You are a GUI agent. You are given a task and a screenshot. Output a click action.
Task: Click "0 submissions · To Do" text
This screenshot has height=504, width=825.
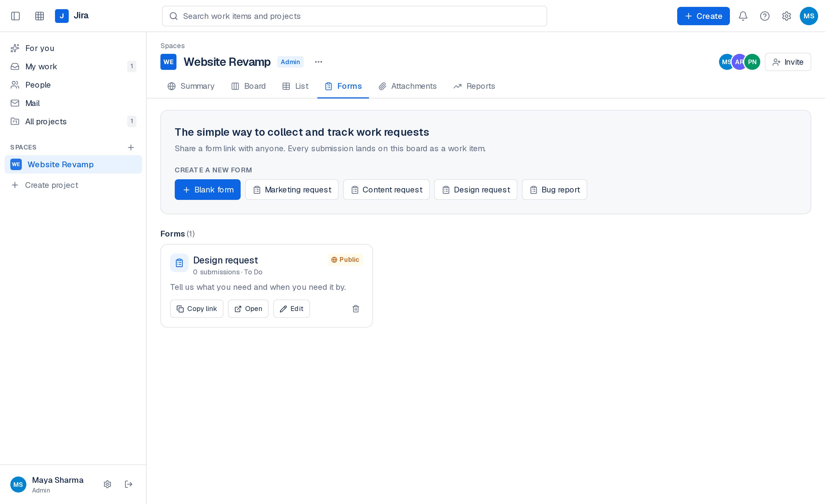click(x=228, y=272)
